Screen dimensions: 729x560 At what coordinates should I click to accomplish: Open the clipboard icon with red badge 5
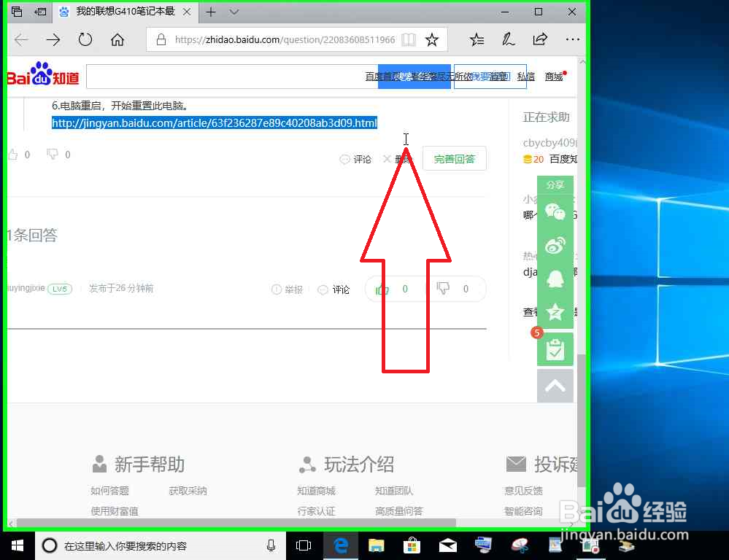tap(555, 349)
